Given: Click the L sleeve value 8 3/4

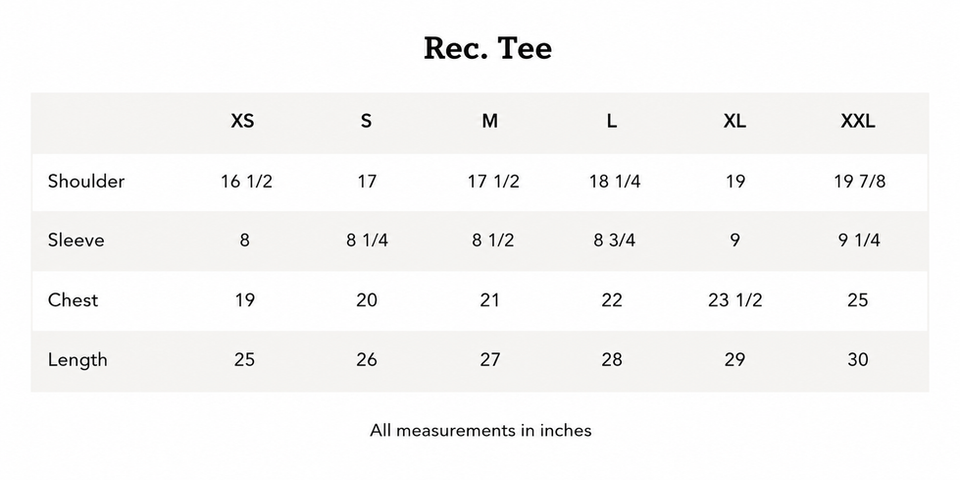Looking at the screenshot, I should pos(614,241).
